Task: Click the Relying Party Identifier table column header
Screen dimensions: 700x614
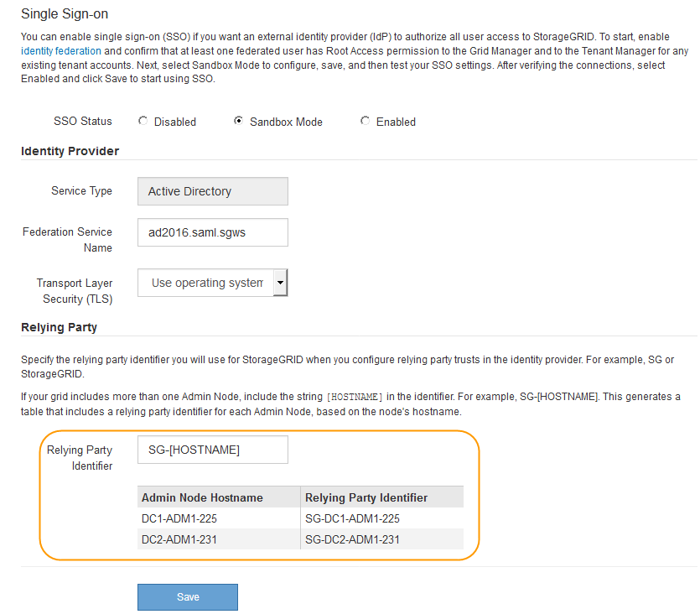Action: 366,497
